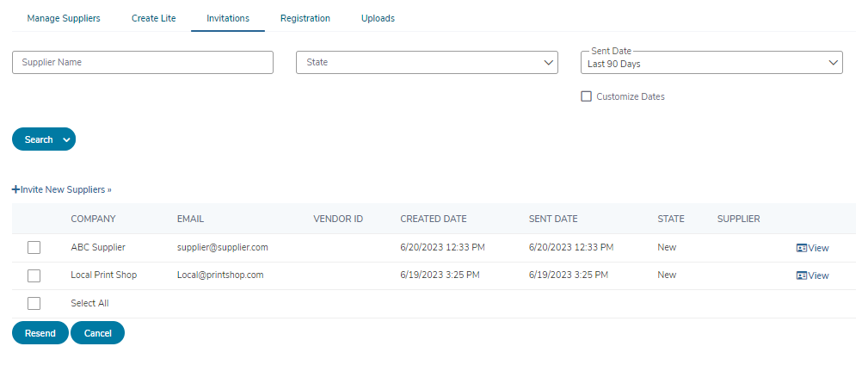868x371 pixels.
Task: Click the SENT DATE column header
Action: click(x=553, y=219)
